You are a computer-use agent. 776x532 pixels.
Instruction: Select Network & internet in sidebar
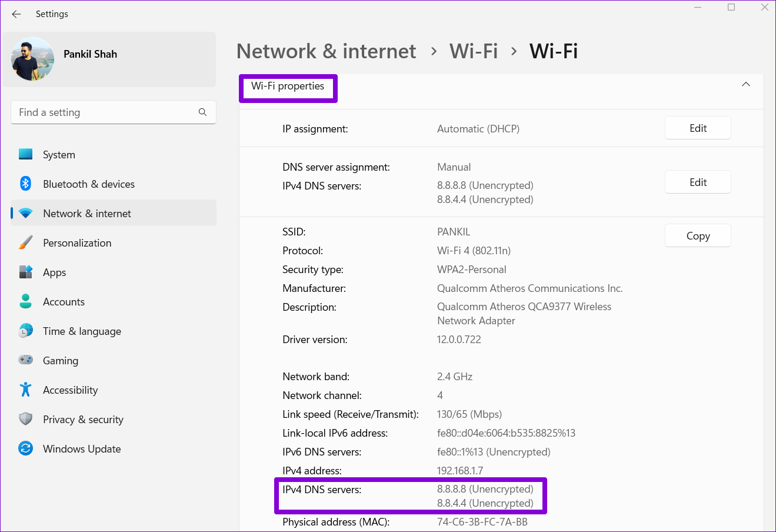click(x=87, y=214)
